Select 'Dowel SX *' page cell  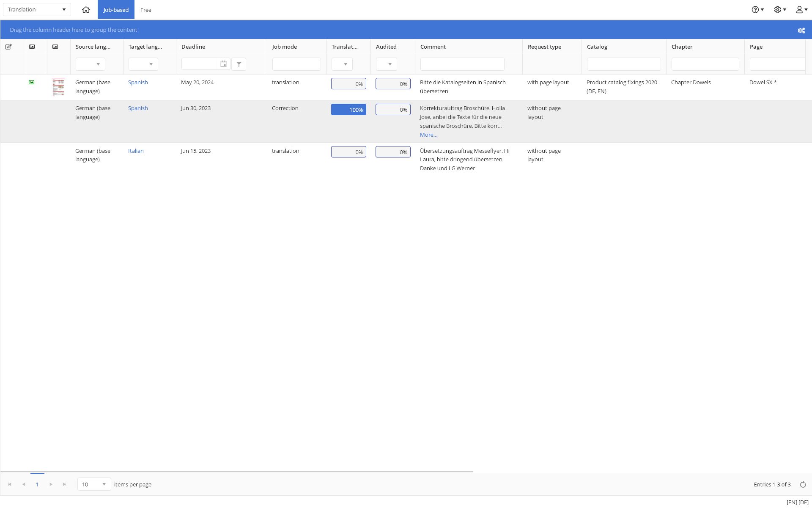point(763,82)
